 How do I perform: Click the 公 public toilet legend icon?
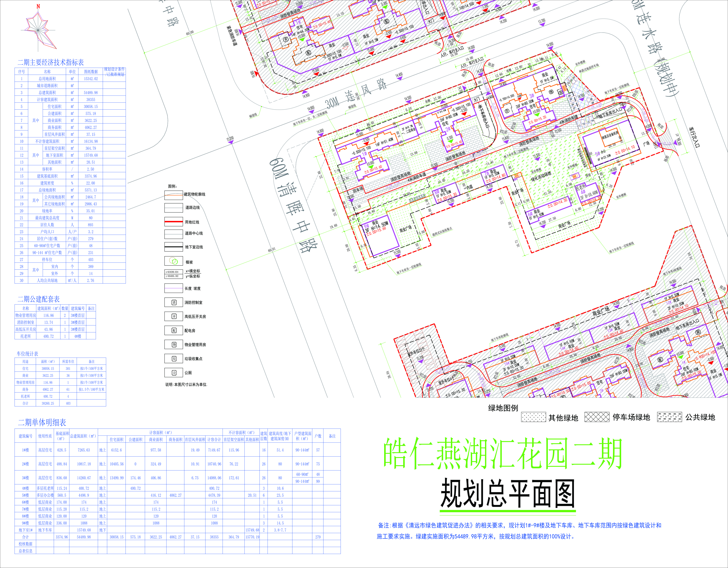[174, 373]
